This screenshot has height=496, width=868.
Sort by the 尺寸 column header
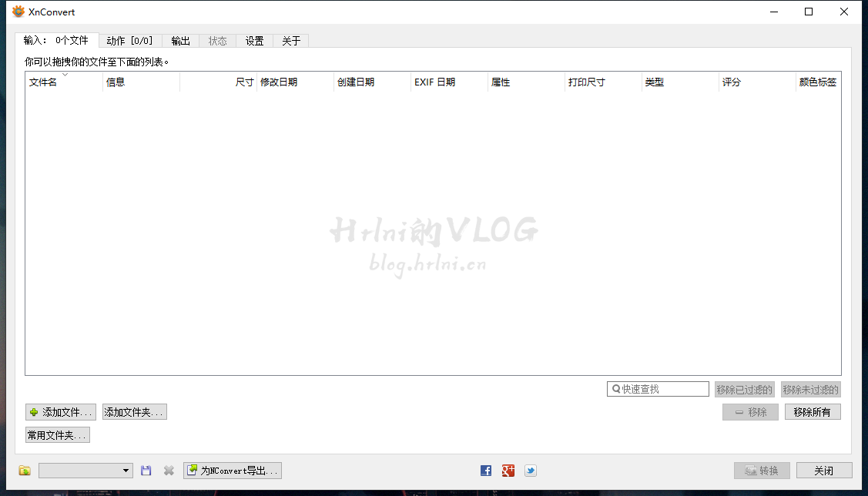coord(218,82)
